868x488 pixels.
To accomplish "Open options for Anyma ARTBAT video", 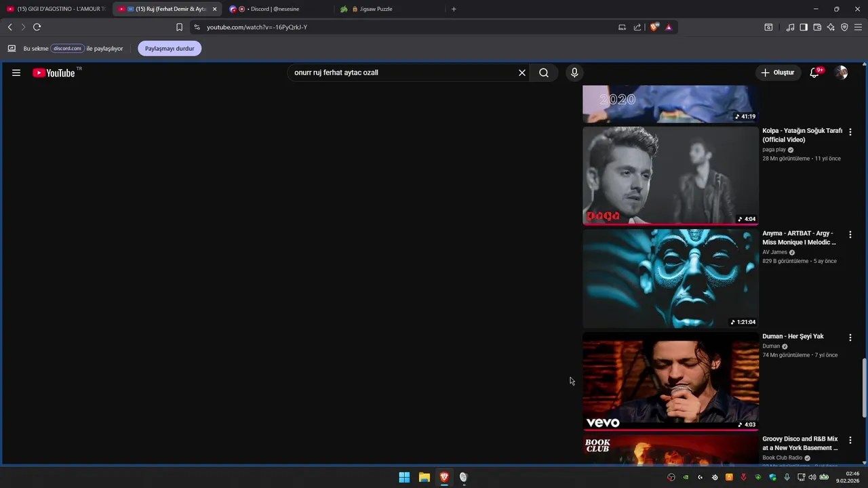I will pyautogui.click(x=850, y=235).
